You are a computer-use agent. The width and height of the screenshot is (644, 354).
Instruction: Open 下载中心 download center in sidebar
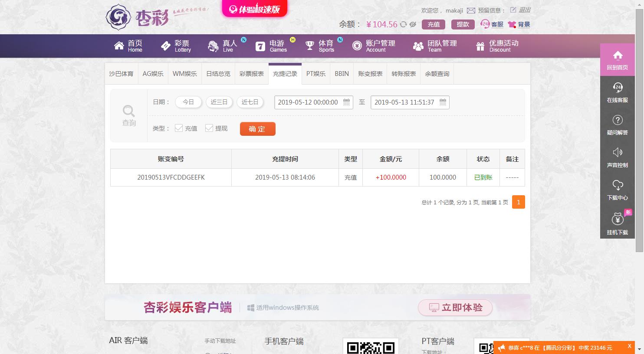point(617,190)
